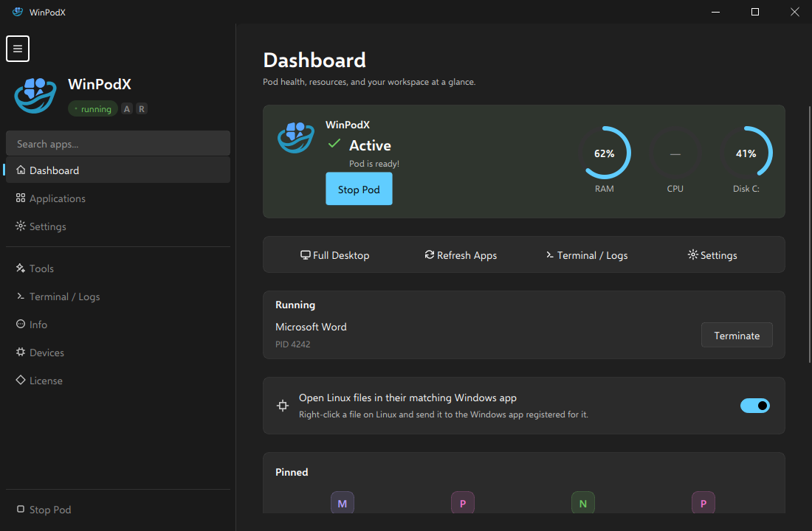Viewport: 812px width, 531px height.
Task: Launch Full Desktop
Action: coord(335,255)
